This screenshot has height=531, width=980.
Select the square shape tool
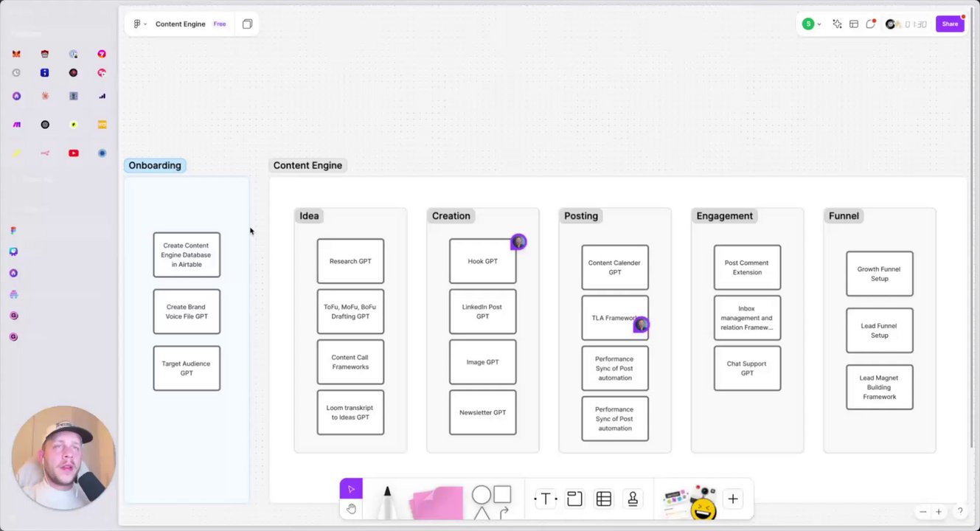click(502, 494)
